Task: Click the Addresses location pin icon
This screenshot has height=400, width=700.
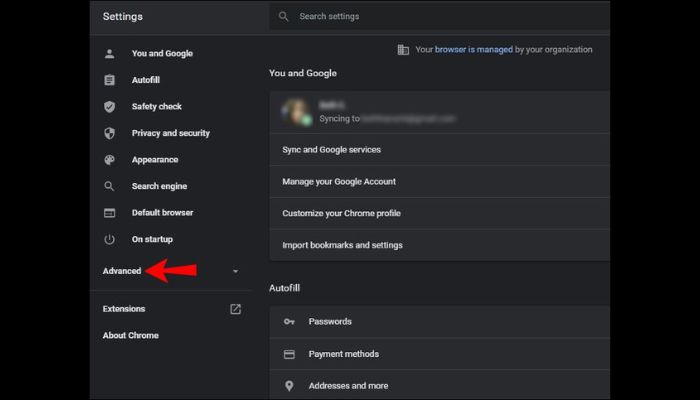Action: tap(289, 386)
